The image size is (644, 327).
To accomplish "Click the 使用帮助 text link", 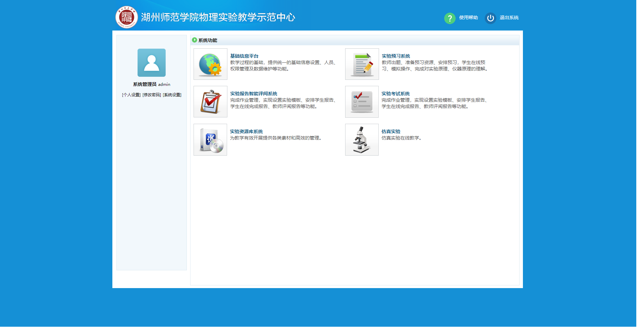I will click(468, 18).
